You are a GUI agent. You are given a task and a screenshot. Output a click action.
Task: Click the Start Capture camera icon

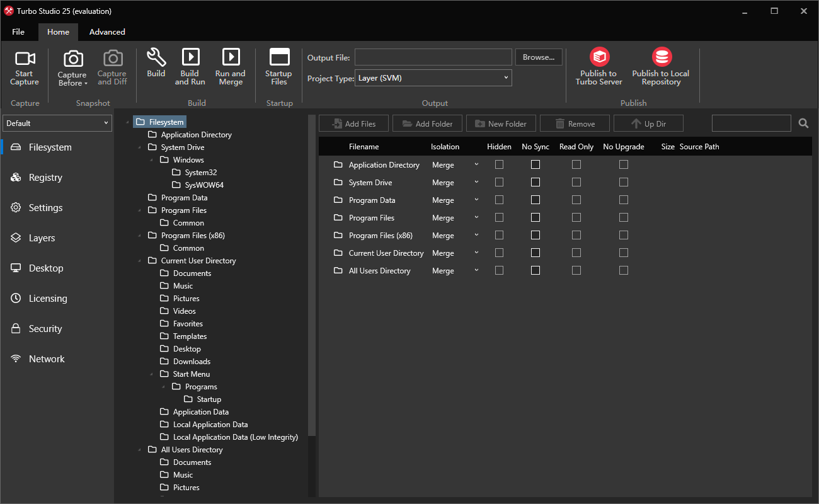pyautogui.click(x=25, y=59)
